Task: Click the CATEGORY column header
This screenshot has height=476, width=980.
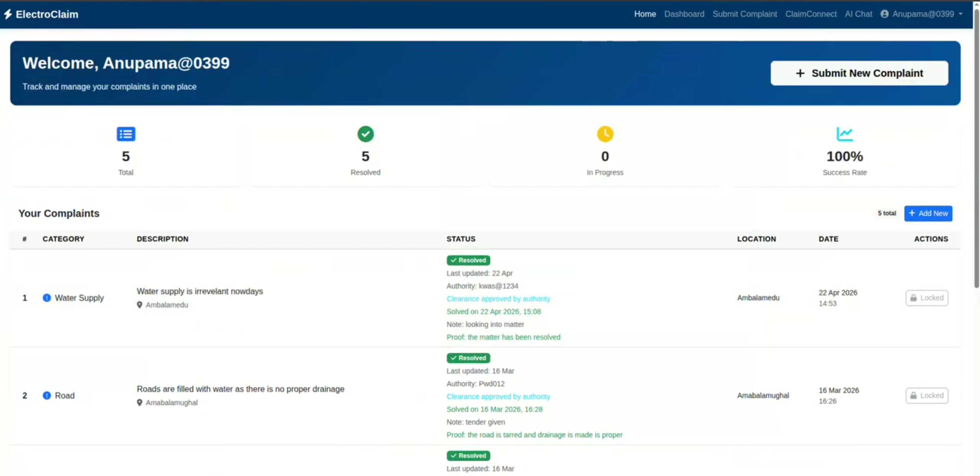Action: pos(63,239)
